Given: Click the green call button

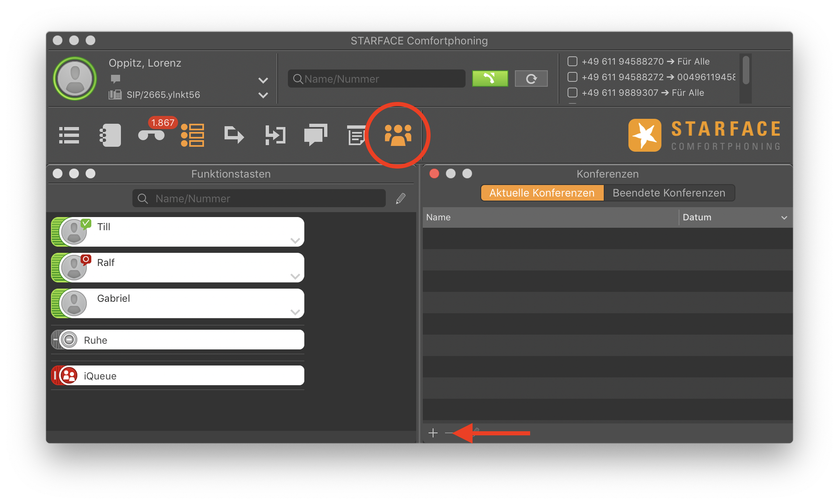Looking at the screenshot, I should point(490,79).
